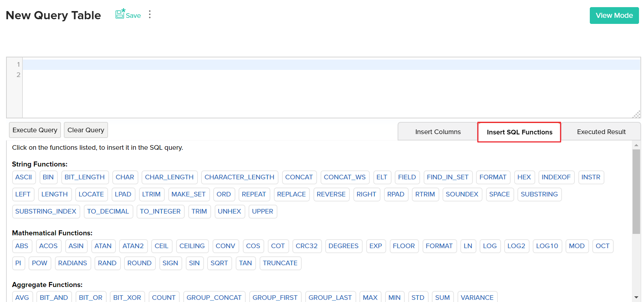This screenshot has width=644, height=302.
Task: Insert the MAKE_SET function
Action: (x=189, y=194)
